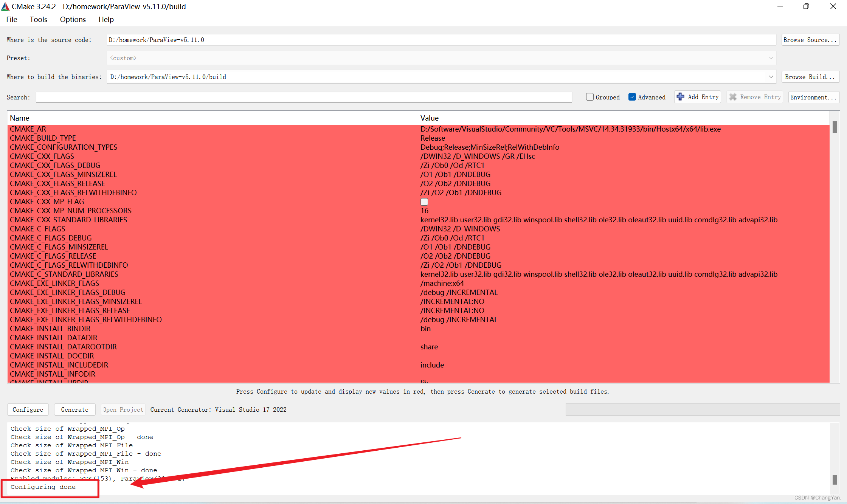Click the Configure button

tap(28, 409)
